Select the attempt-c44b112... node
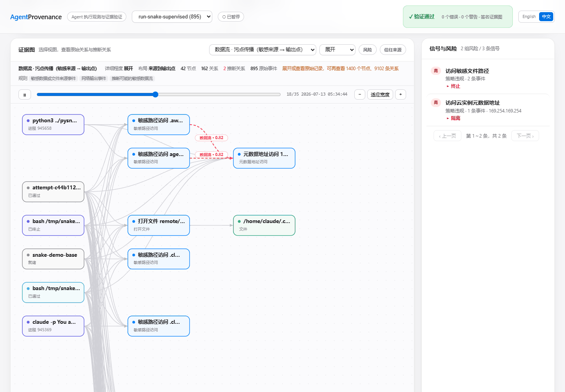The width and height of the screenshot is (565, 392). [x=53, y=192]
